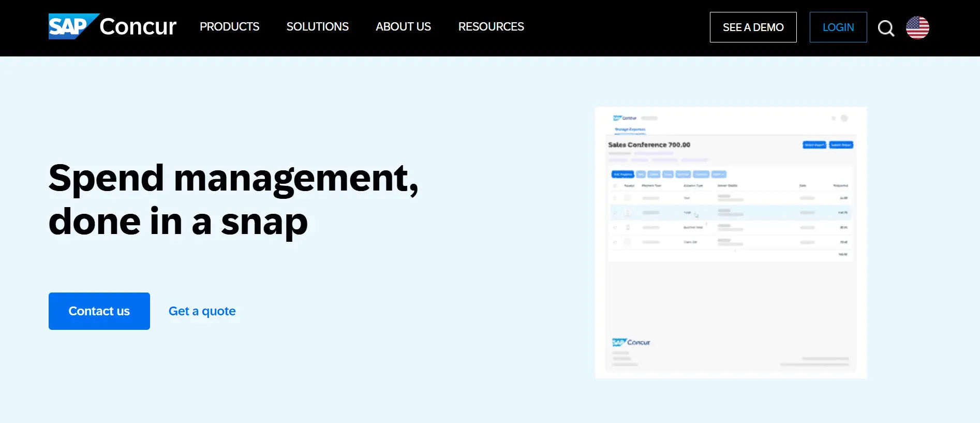This screenshot has height=423, width=980.
Task: Click the SEE A DEMO button
Action: (x=753, y=27)
